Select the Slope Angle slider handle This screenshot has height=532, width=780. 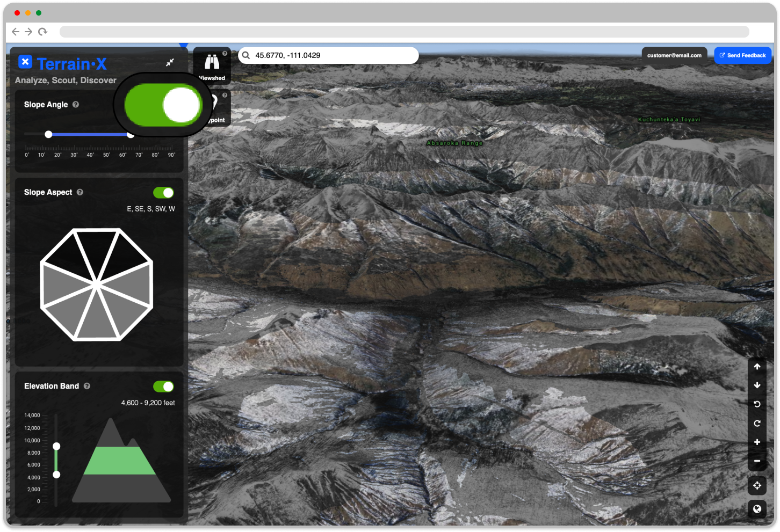48,134
